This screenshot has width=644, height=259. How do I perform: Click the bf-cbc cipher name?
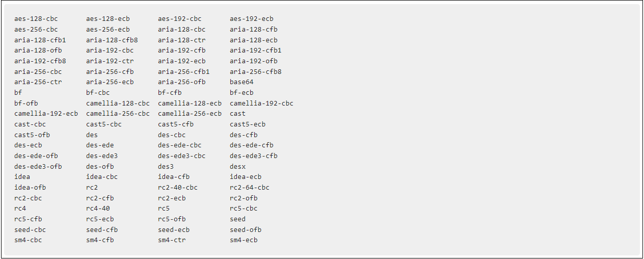pos(98,93)
